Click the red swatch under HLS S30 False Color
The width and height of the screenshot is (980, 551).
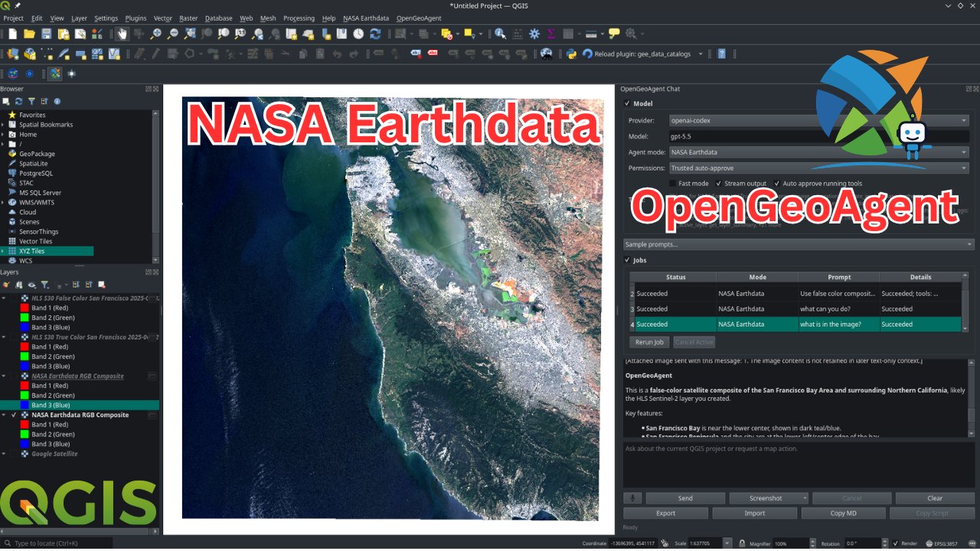click(x=25, y=308)
